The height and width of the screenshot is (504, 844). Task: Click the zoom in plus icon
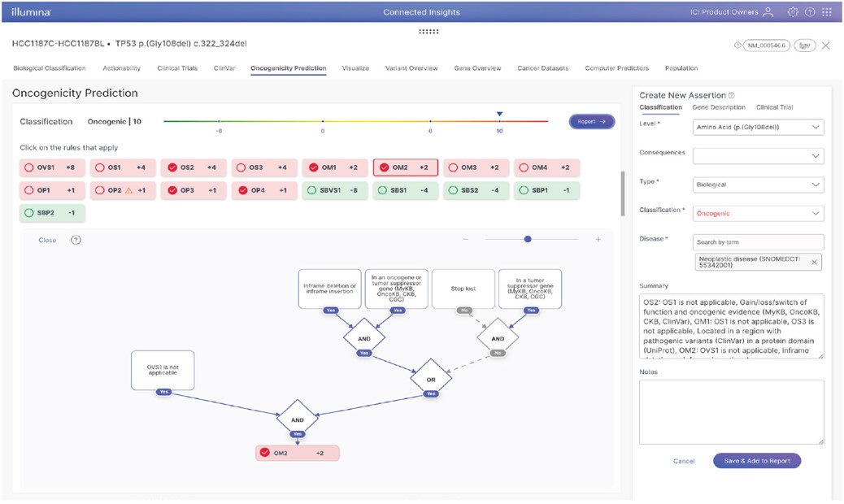tap(598, 240)
